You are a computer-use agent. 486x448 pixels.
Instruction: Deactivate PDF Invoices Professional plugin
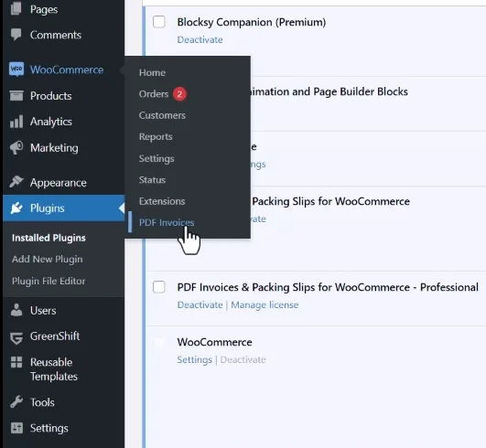coord(200,304)
